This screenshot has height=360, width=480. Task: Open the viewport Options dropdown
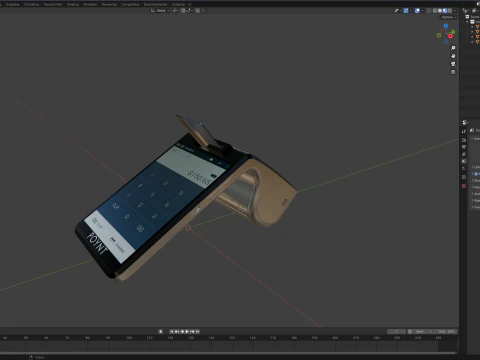tap(449, 17)
